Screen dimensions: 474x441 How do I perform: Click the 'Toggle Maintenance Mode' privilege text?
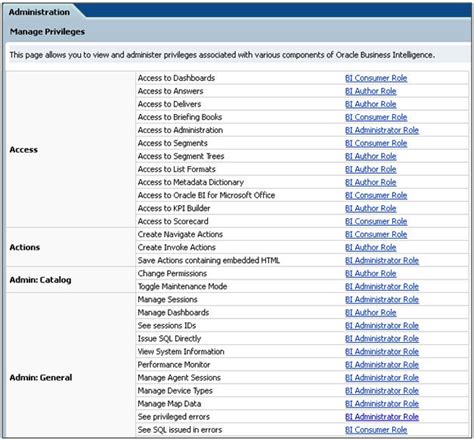[x=182, y=286]
